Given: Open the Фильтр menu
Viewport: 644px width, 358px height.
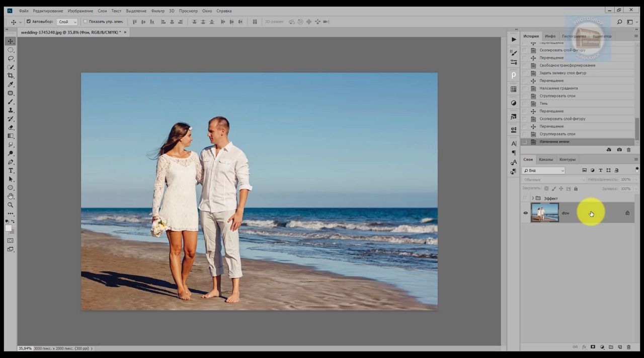Looking at the screenshot, I should click(157, 11).
